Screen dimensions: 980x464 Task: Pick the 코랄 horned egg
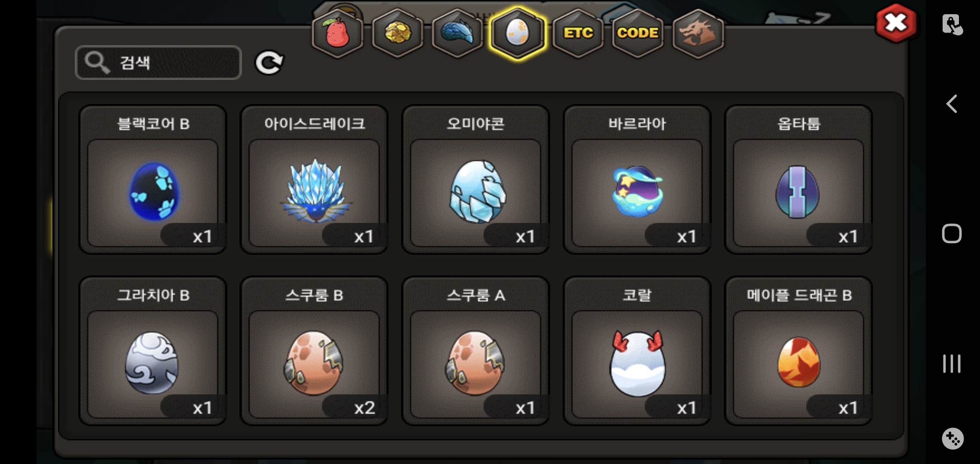637,351
